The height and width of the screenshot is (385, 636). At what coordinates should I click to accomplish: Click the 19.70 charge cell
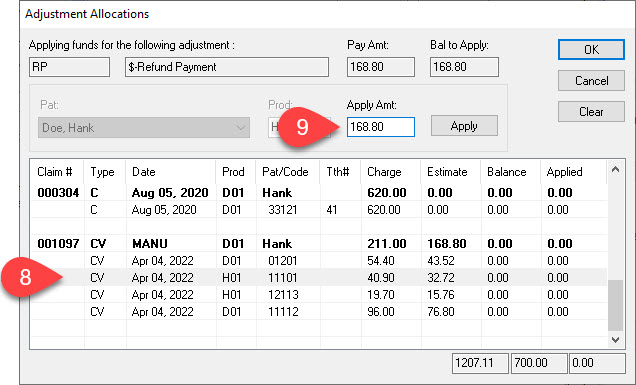pyautogui.click(x=380, y=295)
